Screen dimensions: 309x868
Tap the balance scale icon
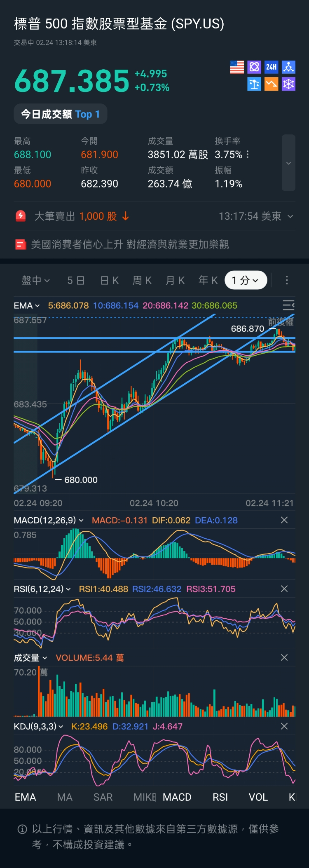(254, 84)
